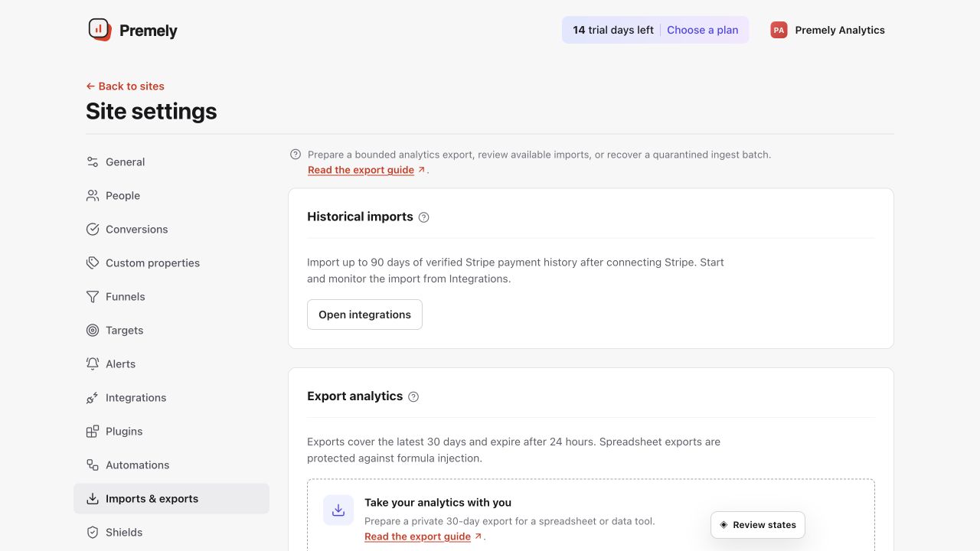Click the Review states button
Image resolution: width=980 pixels, height=551 pixels.
pos(758,525)
